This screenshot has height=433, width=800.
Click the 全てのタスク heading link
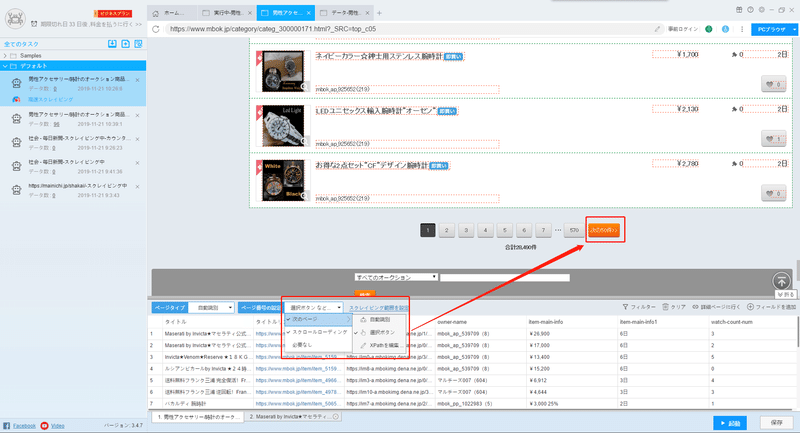click(21, 44)
